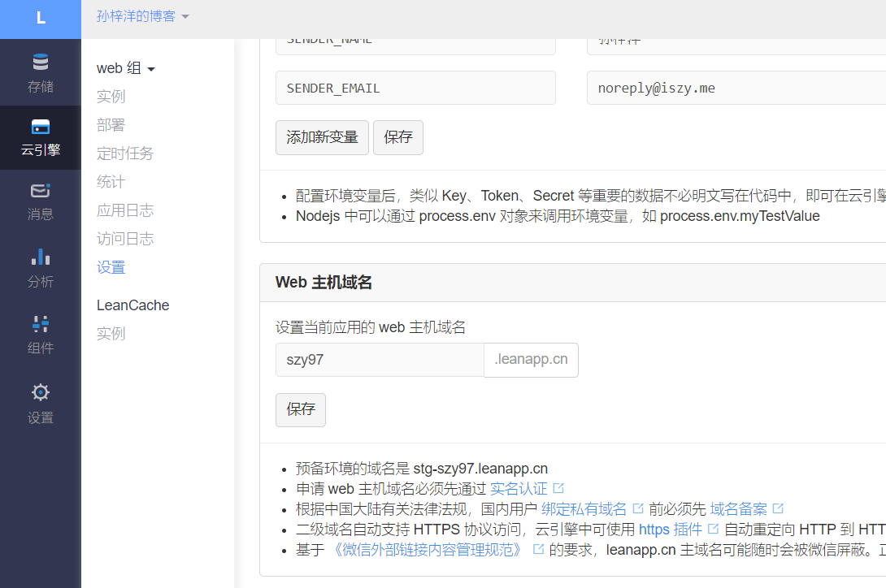Open the 消息 messaging icon

click(41, 191)
